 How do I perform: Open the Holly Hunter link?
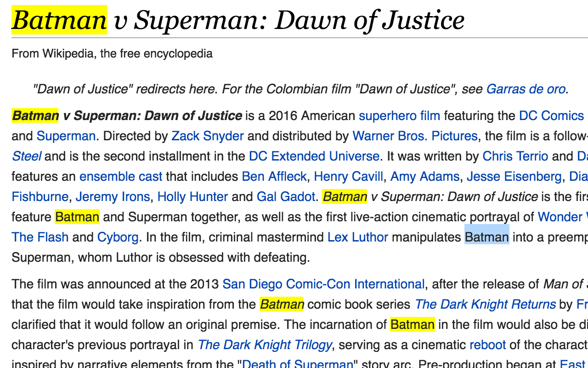(192, 196)
